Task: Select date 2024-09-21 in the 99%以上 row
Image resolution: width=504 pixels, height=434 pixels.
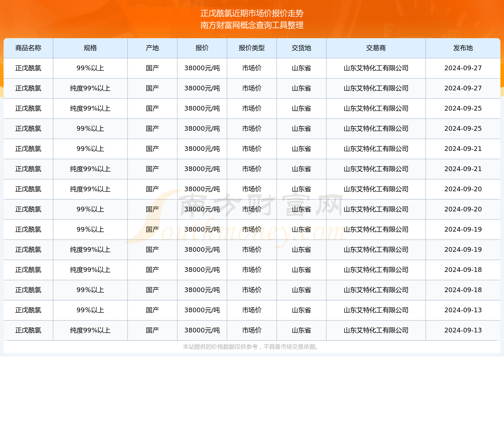Action: pos(463,149)
